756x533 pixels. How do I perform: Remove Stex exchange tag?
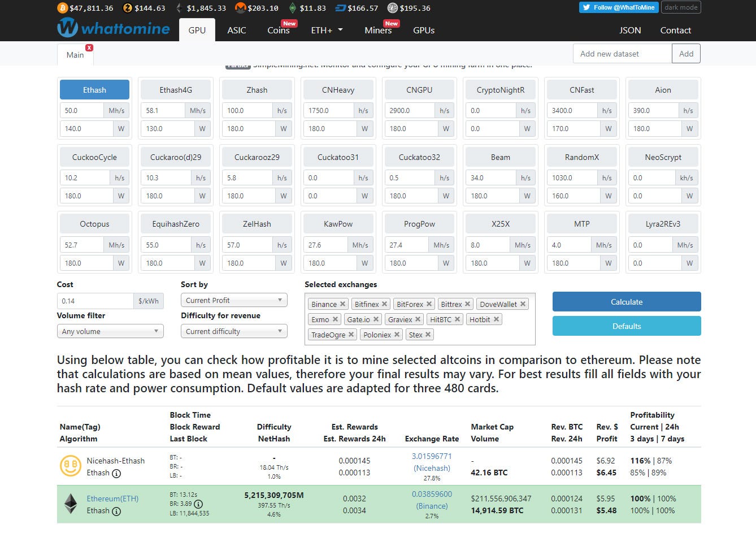(x=428, y=334)
